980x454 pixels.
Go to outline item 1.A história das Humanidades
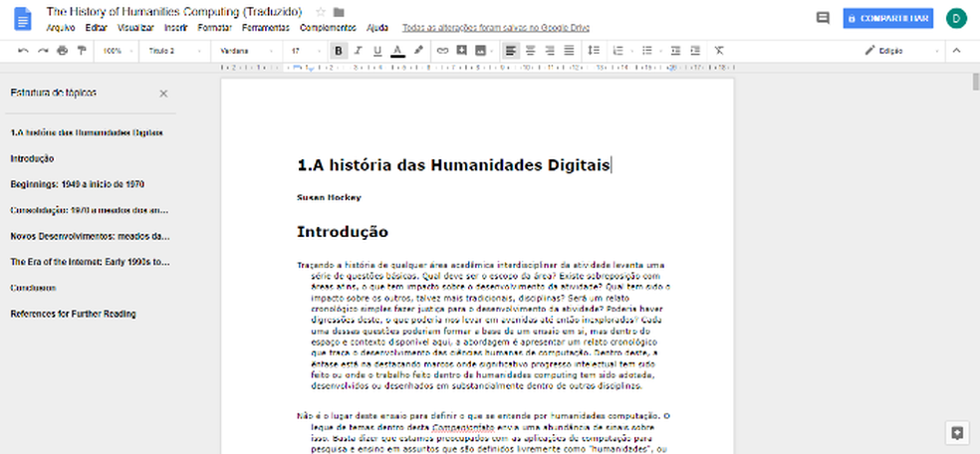87,132
